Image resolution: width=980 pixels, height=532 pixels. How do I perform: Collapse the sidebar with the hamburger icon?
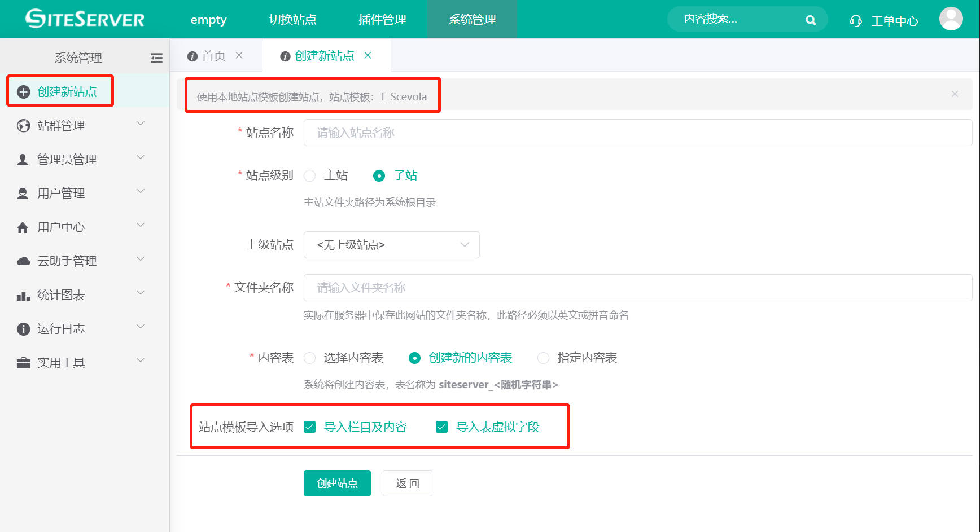pos(156,57)
